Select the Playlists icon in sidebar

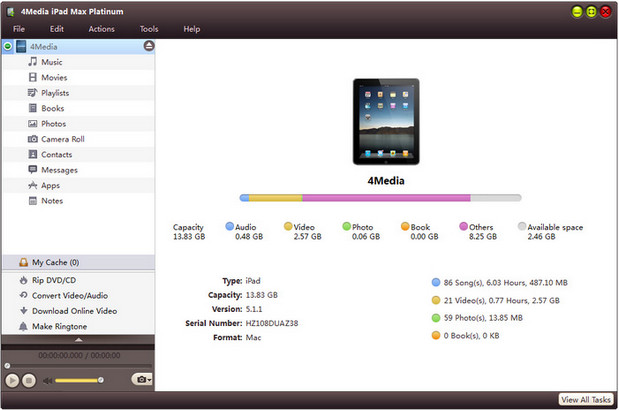pos(33,92)
